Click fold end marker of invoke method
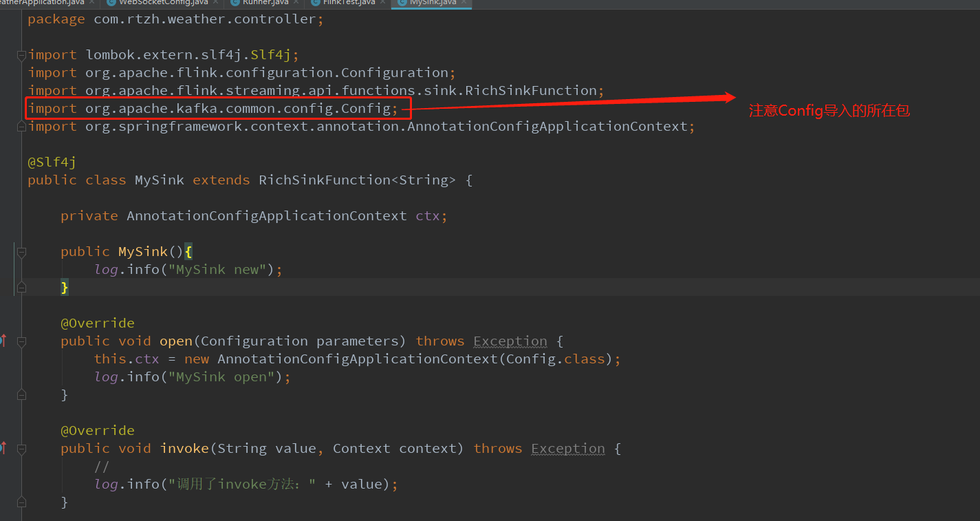 [22, 502]
